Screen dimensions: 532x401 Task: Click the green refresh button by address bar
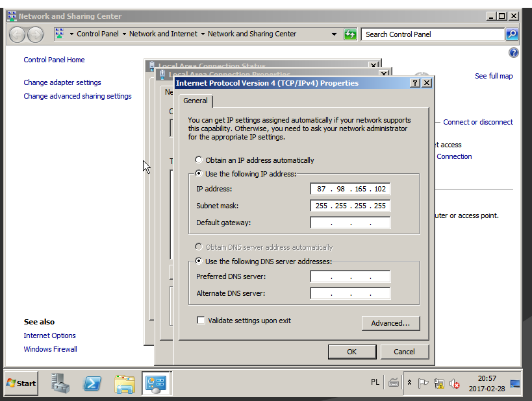(350, 34)
